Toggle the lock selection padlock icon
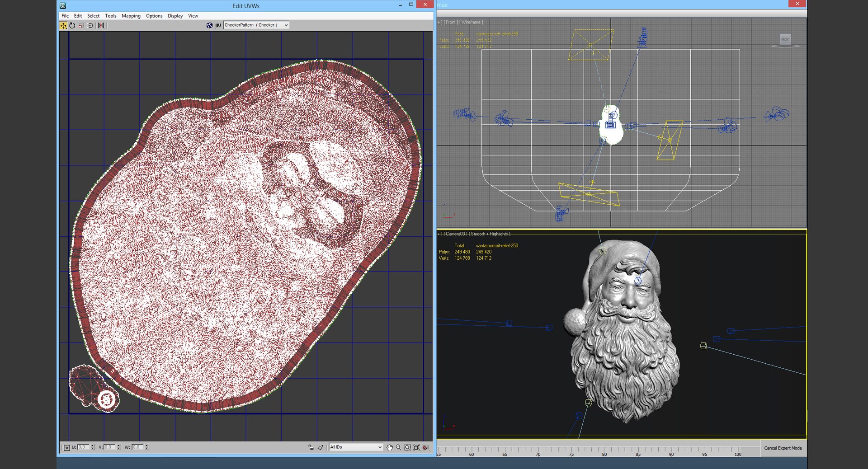868x469 pixels. click(311, 447)
